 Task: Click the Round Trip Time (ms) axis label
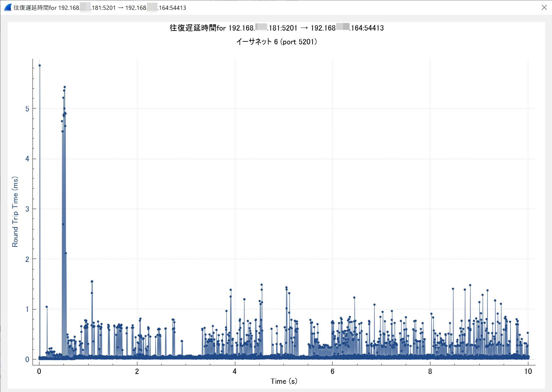(x=15, y=212)
